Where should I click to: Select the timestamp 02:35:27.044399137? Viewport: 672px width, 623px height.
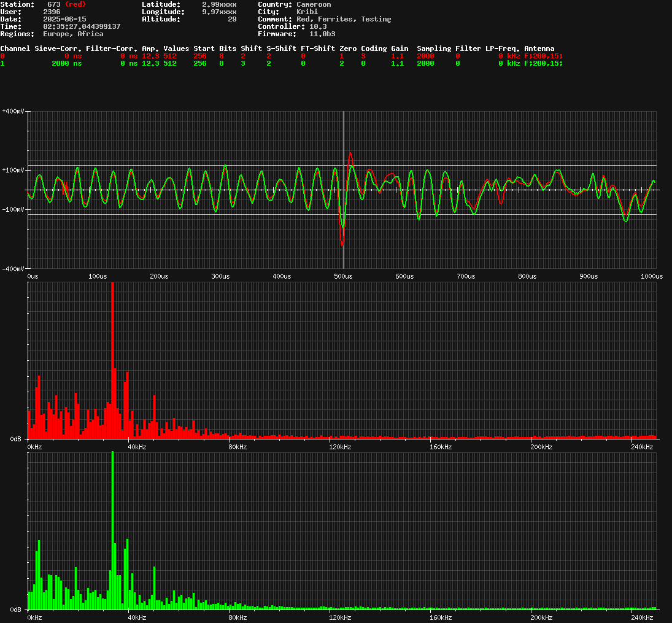[x=82, y=26]
